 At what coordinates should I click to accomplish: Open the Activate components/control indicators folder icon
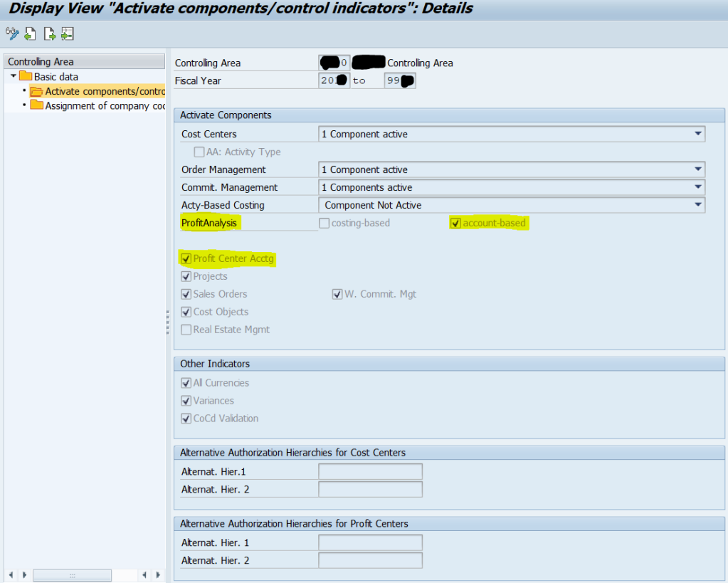pyautogui.click(x=36, y=91)
